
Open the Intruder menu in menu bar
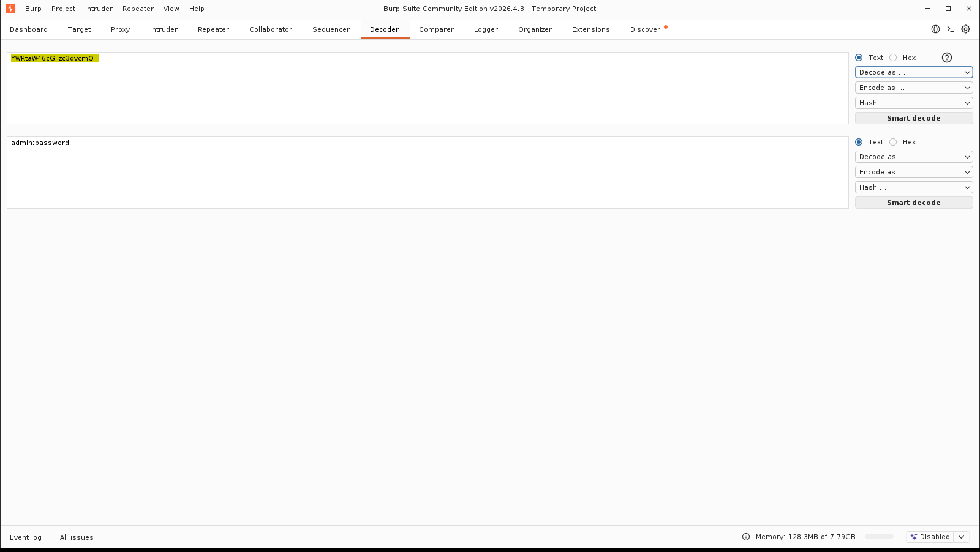(x=99, y=9)
